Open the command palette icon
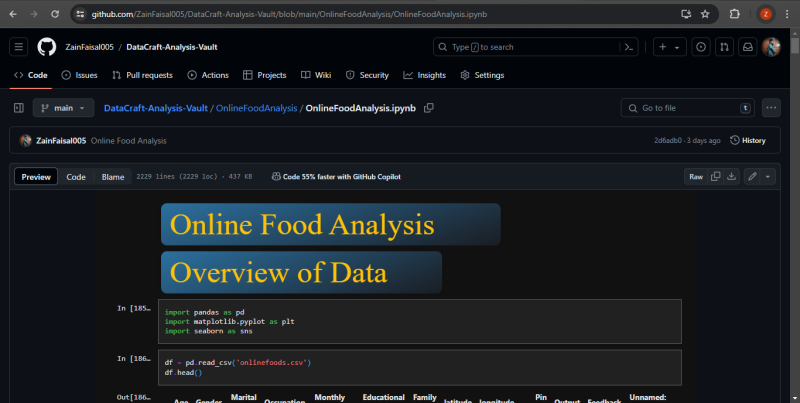Viewport: 800px width, 403px height. click(629, 47)
